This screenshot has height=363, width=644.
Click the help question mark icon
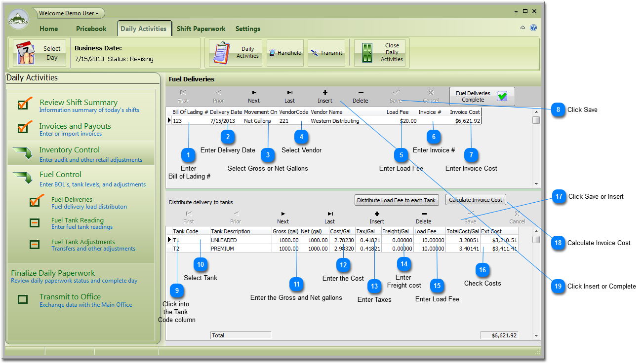(533, 28)
